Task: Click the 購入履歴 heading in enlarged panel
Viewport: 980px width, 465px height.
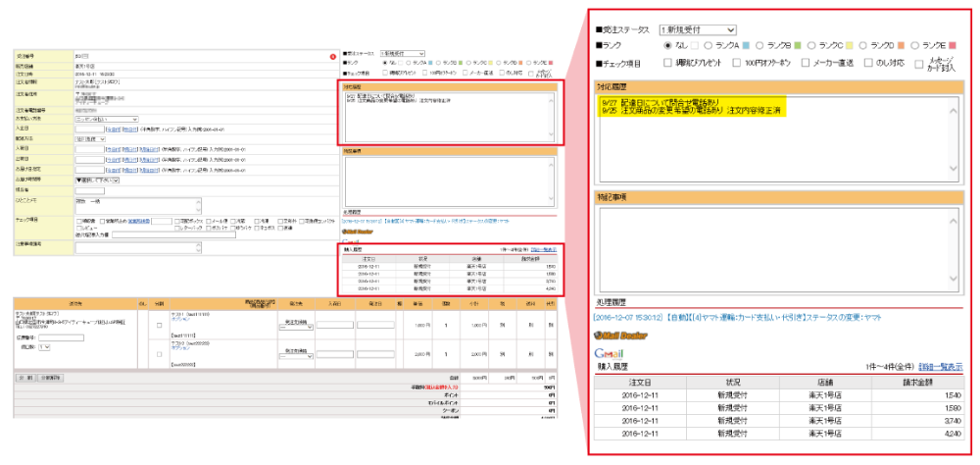Action: [612, 367]
